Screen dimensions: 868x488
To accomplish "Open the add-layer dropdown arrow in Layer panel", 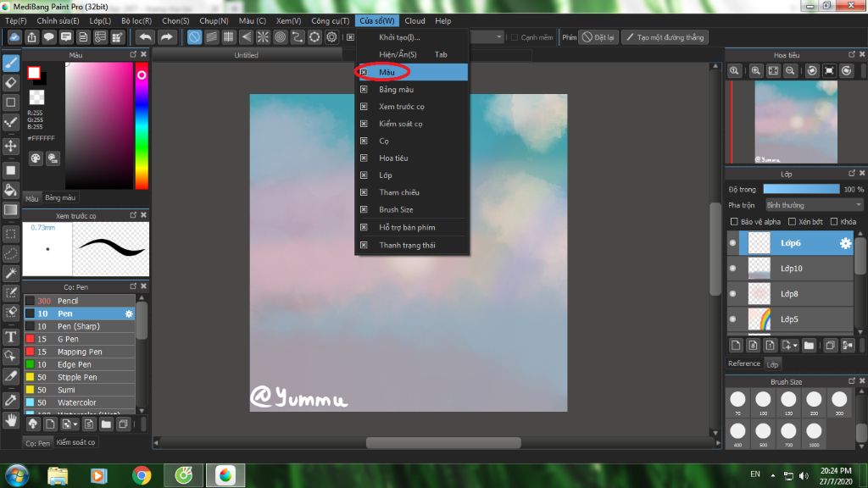I will point(795,346).
